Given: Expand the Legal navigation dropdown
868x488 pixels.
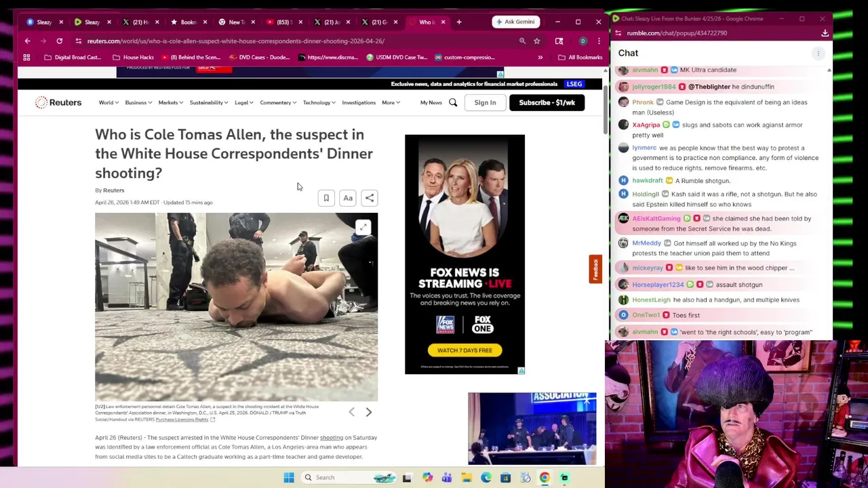Looking at the screenshot, I should (244, 102).
